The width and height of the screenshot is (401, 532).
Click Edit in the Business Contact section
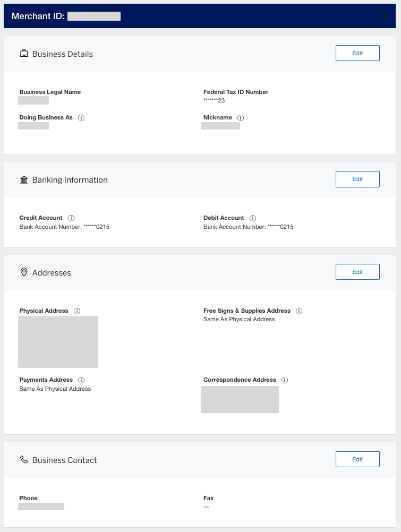(357, 459)
